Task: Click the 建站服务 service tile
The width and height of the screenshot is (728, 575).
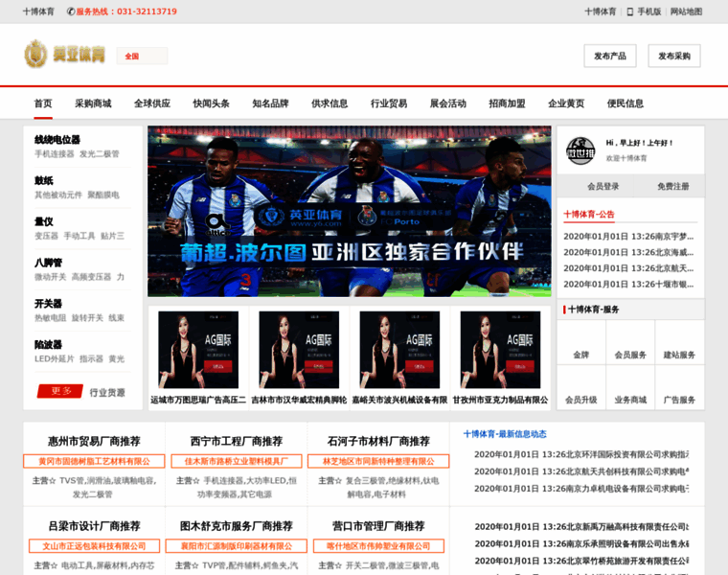Action: point(680,342)
